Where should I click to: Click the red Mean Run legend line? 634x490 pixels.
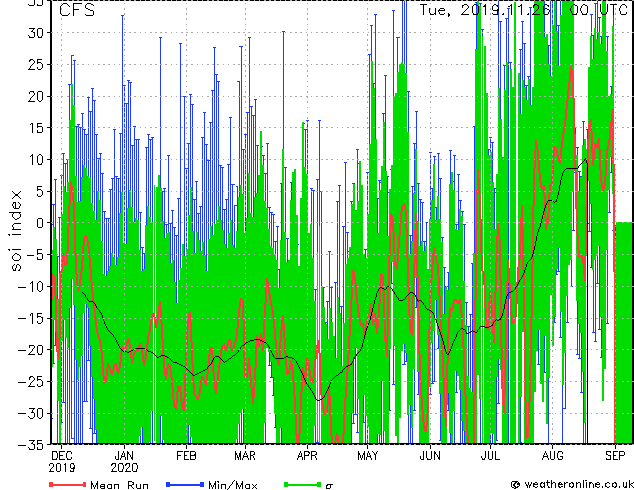click(68, 484)
